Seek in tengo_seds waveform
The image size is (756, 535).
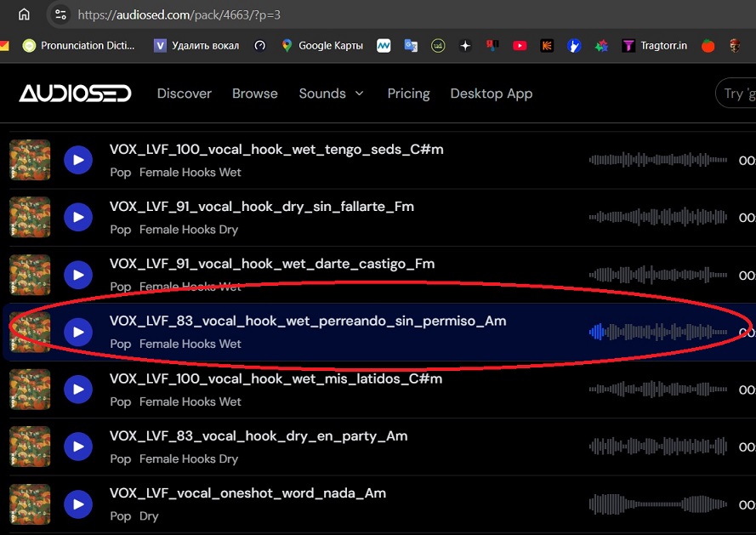[x=657, y=160]
